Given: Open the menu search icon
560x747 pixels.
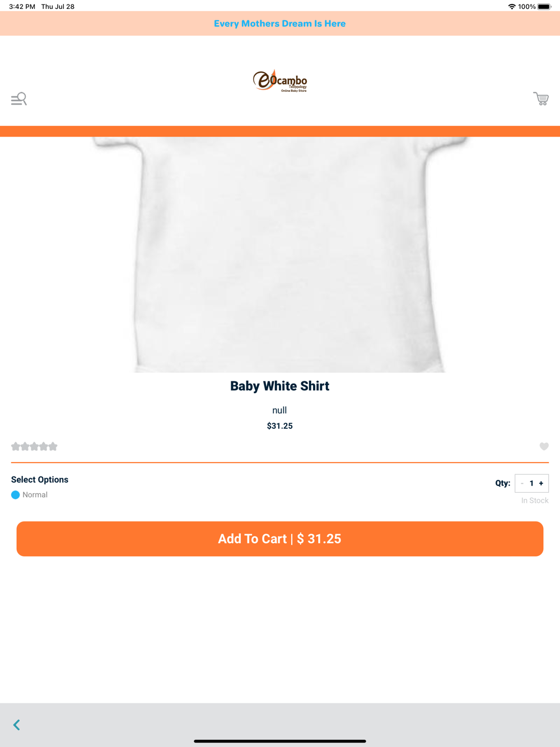Looking at the screenshot, I should (19, 99).
